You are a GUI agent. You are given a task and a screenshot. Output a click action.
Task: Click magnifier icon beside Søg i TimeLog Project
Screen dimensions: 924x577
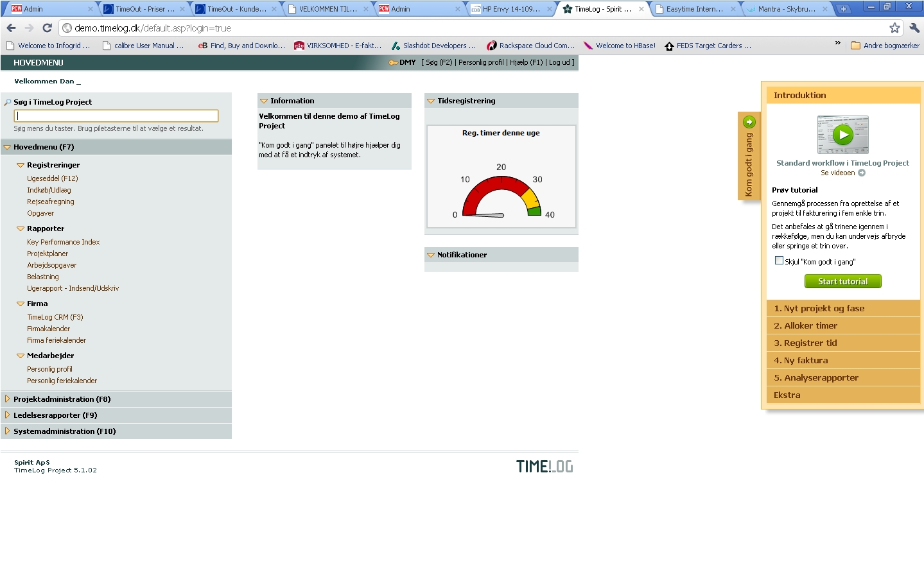tap(8, 102)
